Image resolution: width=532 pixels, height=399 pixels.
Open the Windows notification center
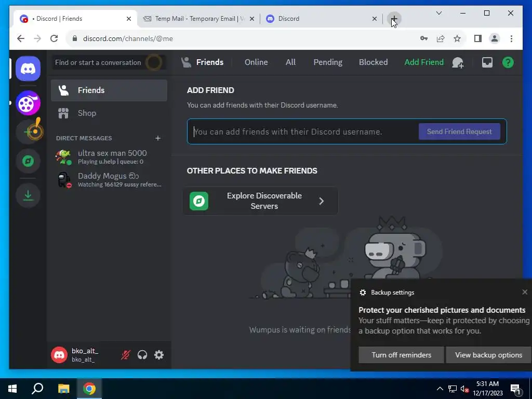515,389
